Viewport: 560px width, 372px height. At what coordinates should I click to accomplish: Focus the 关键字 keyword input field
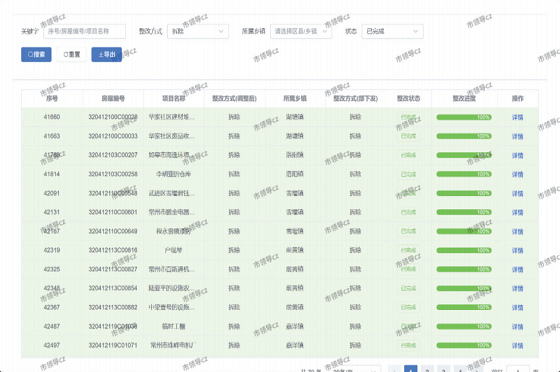tap(85, 31)
